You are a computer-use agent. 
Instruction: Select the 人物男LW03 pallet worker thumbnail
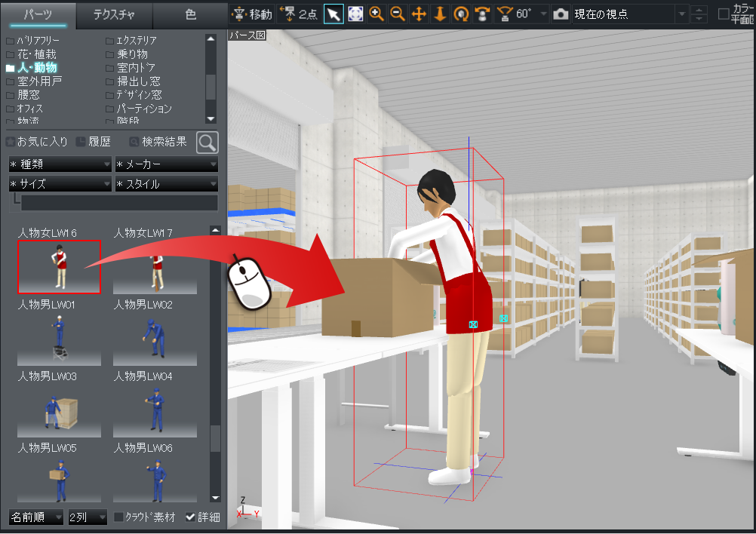pos(59,410)
